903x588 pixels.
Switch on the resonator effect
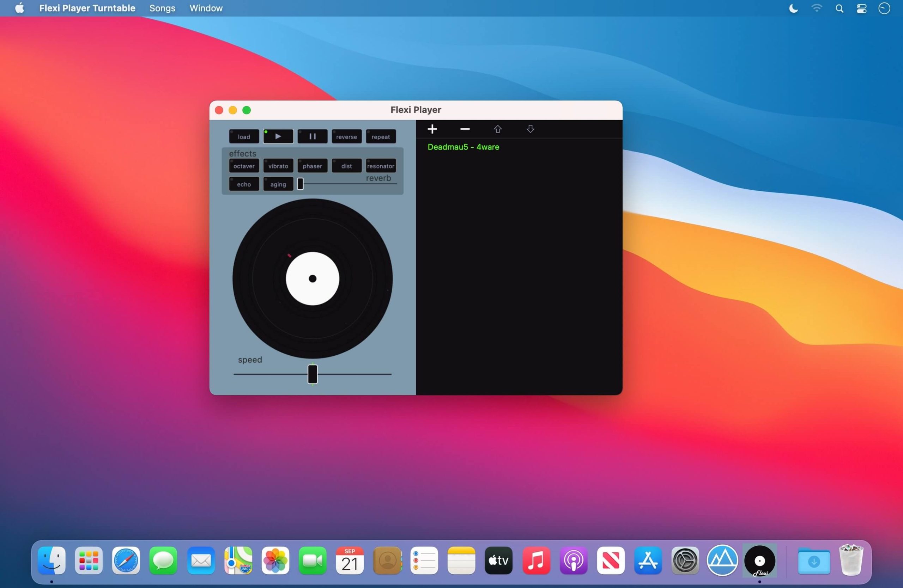coord(381,166)
